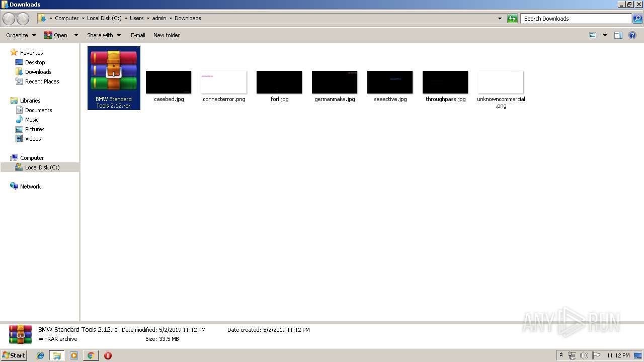Select Computer in the navigation pane
The image size is (644, 362).
[x=32, y=158]
